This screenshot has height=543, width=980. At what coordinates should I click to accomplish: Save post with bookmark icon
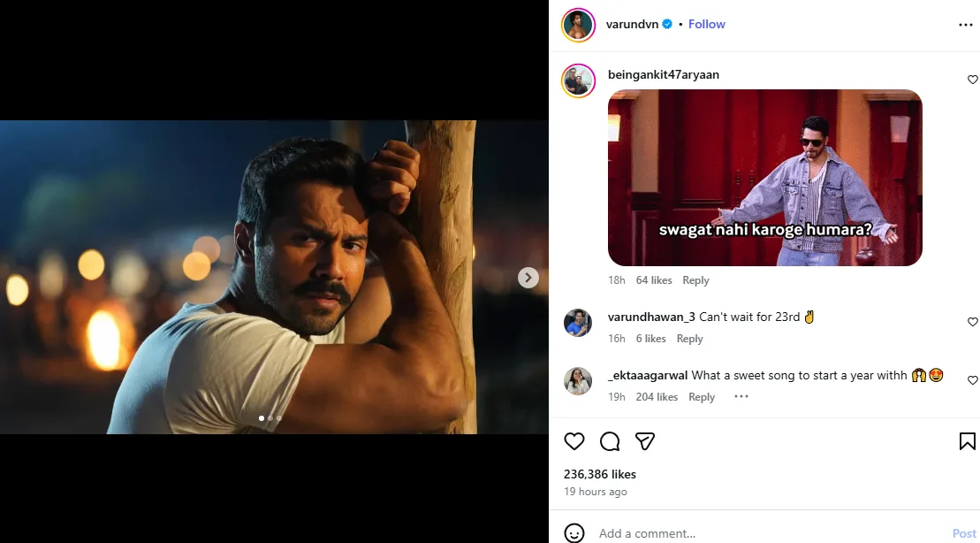[967, 441]
